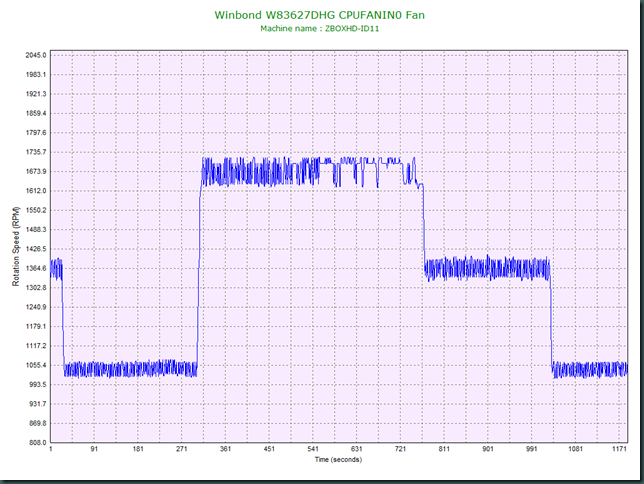The width and height of the screenshot is (644, 484).
Task: Click the 1179.1 y-axis value
Action: coord(36,327)
